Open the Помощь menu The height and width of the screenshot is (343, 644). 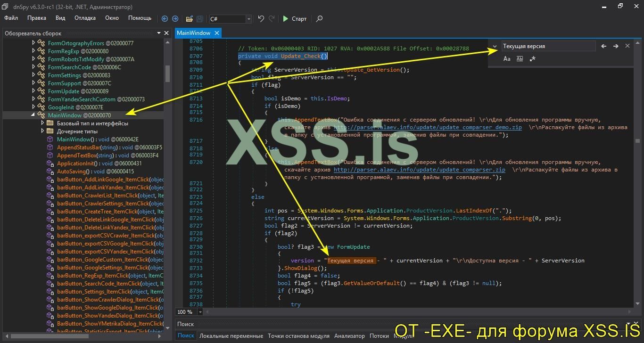pyautogui.click(x=140, y=18)
